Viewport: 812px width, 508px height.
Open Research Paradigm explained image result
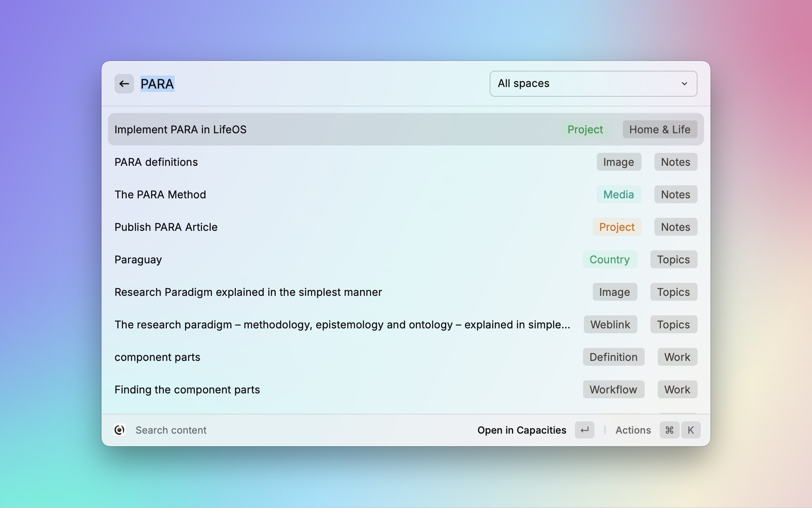(x=248, y=292)
